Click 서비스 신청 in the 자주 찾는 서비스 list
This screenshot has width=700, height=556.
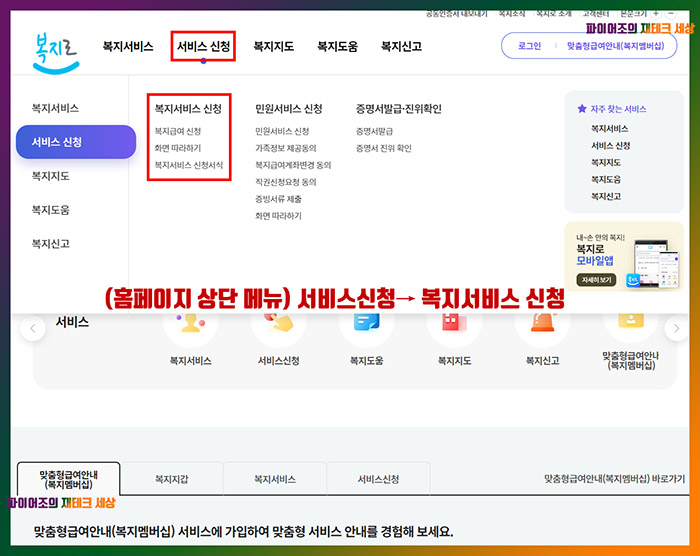(610, 146)
